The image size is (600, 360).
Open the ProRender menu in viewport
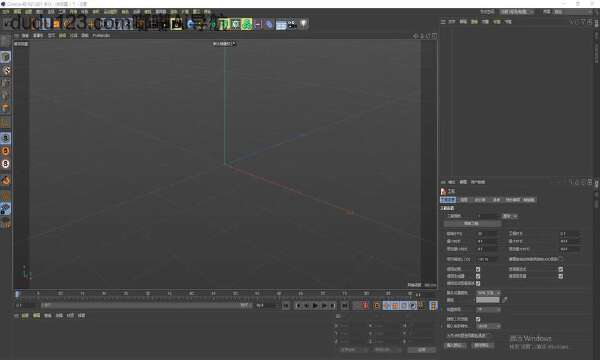pos(101,36)
